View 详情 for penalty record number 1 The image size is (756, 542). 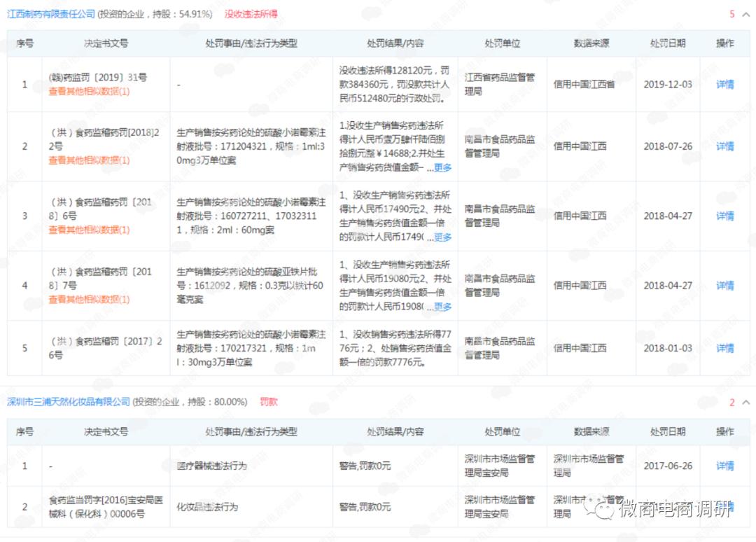(x=724, y=84)
